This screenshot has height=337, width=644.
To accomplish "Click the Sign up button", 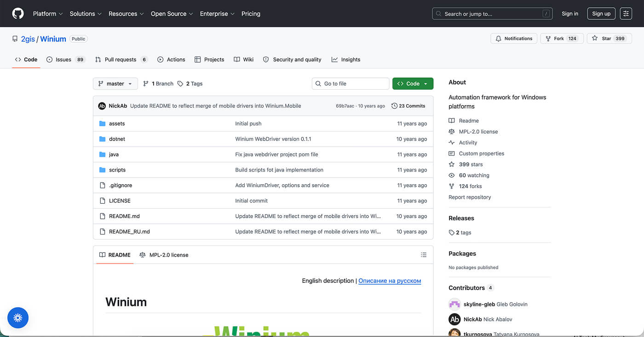I will (601, 14).
